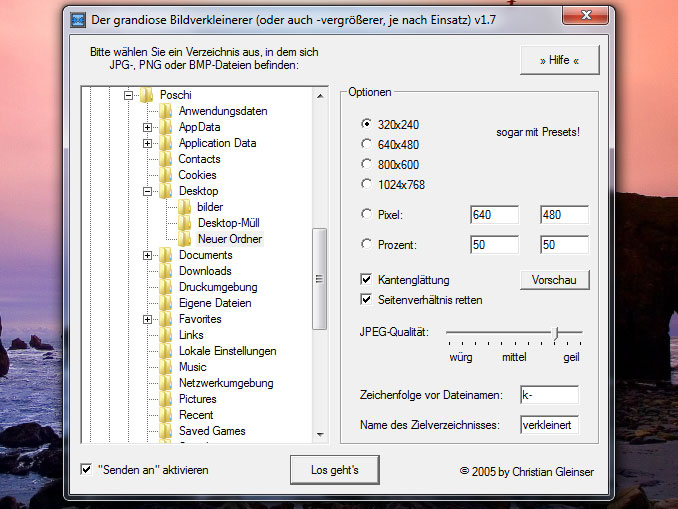Click the first Prozent field showing 50

click(494, 245)
